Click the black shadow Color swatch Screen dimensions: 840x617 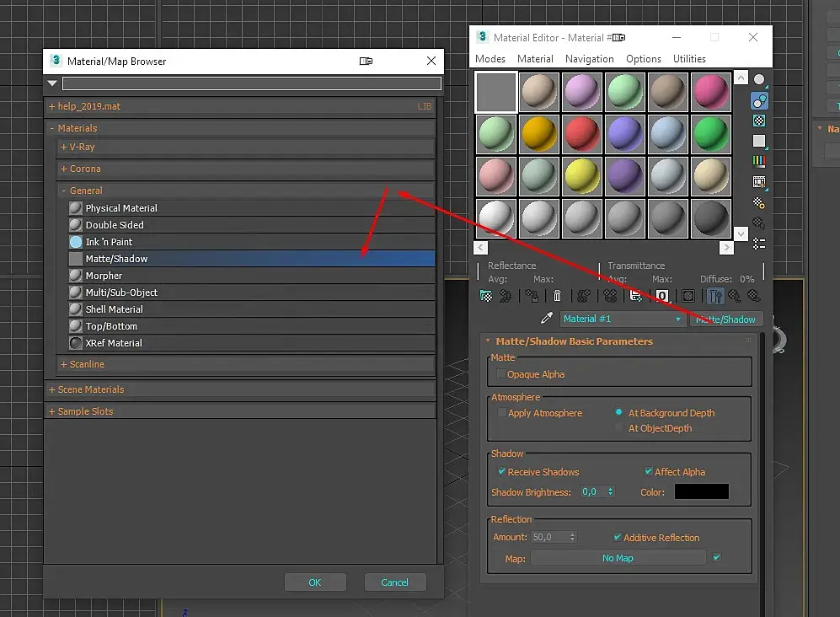point(701,491)
